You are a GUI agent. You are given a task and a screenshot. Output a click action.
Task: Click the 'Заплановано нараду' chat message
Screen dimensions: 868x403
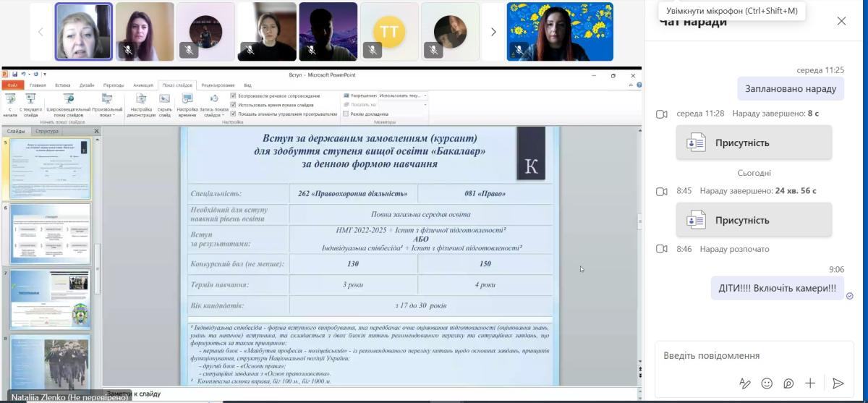[791, 89]
